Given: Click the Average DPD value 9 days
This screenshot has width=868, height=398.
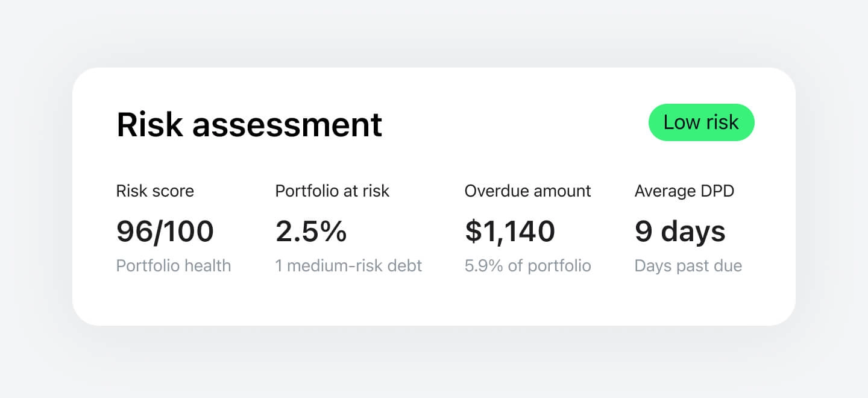Looking at the screenshot, I should coord(679,231).
